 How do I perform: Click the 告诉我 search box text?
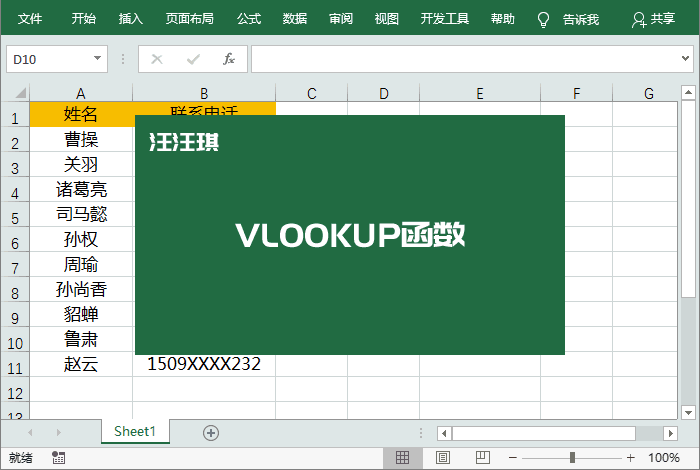(581, 19)
